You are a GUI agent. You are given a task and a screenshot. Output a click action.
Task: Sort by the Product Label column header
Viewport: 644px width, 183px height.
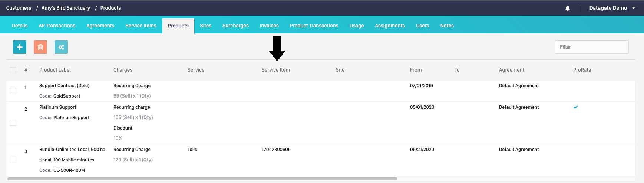pyautogui.click(x=55, y=70)
